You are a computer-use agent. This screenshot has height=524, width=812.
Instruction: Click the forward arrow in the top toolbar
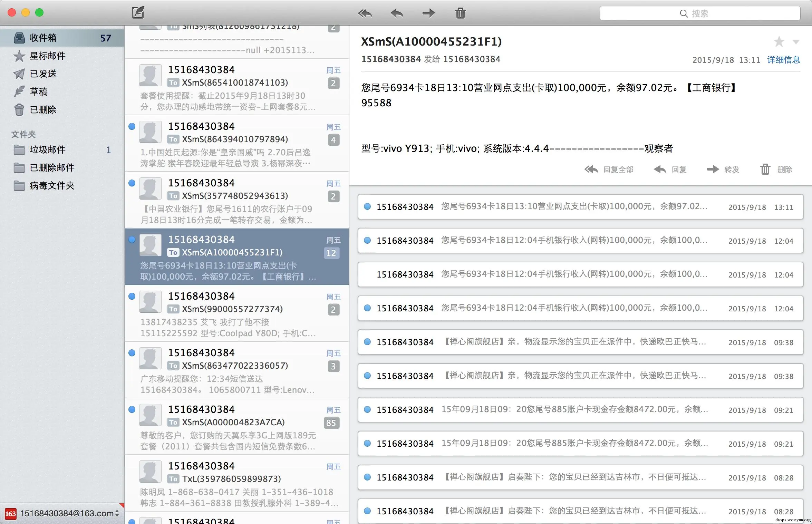[428, 13]
